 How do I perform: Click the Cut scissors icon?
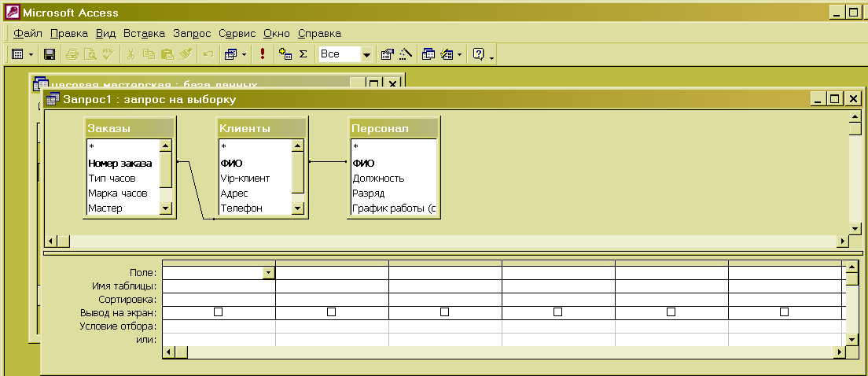point(131,54)
